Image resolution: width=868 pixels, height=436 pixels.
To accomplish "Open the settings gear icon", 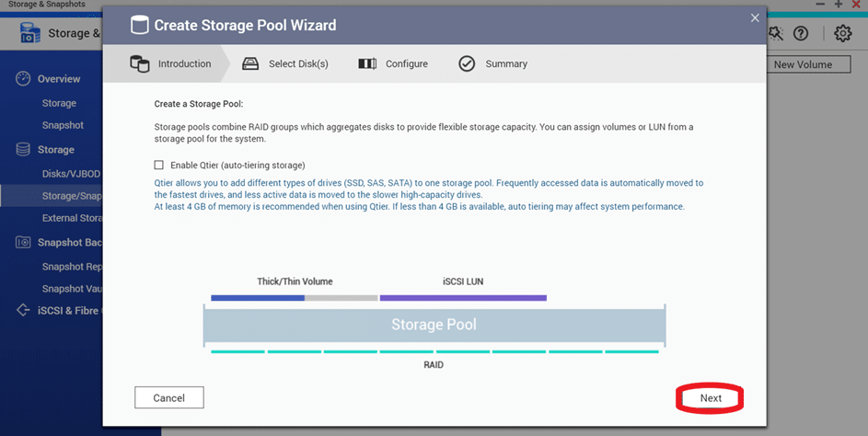I will pyautogui.click(x=842, y=33).
